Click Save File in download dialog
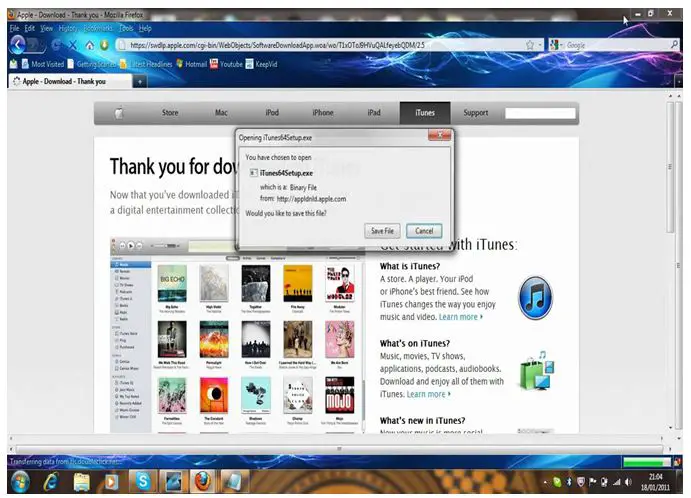Image resolution: width=691 pixels, height=498 pixels. tap(382, 231)
